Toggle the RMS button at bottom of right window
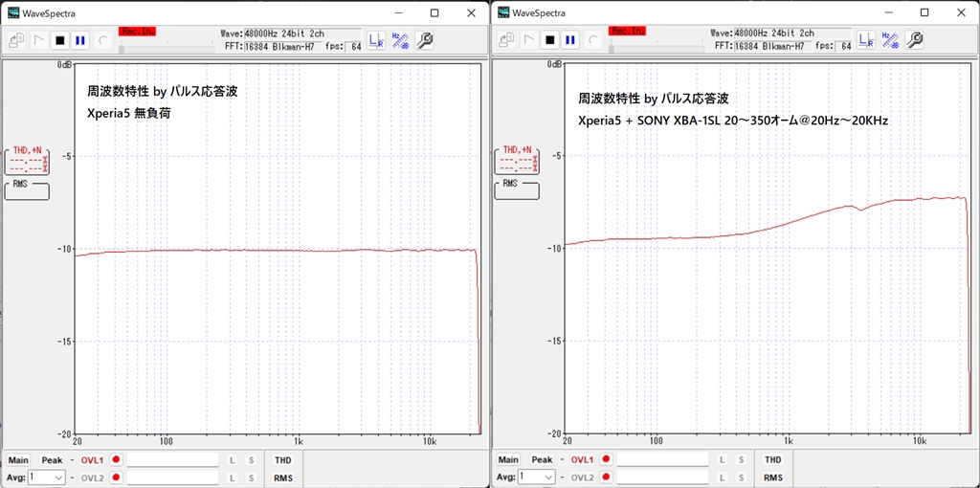 tap(772, 477)
